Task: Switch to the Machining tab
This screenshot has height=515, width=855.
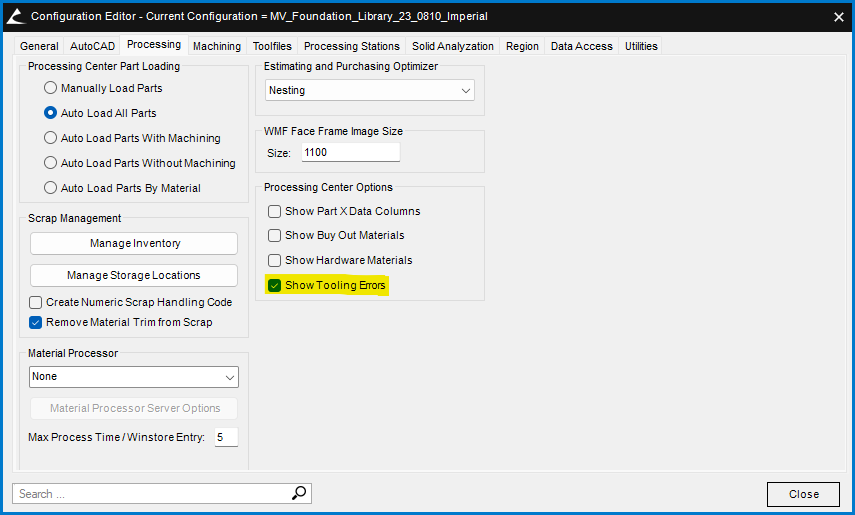Action: (217, 46)
